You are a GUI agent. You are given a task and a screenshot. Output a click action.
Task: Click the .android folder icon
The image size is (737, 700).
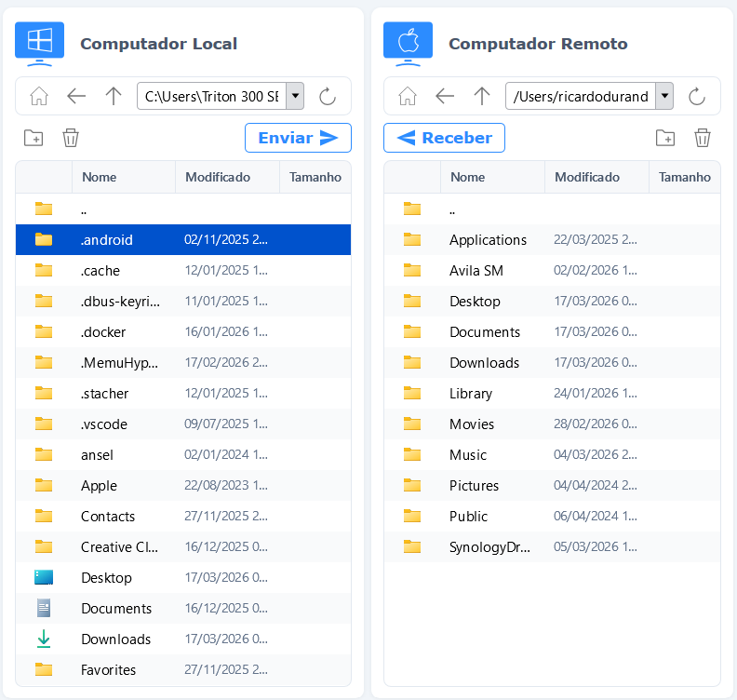point(44,239)
